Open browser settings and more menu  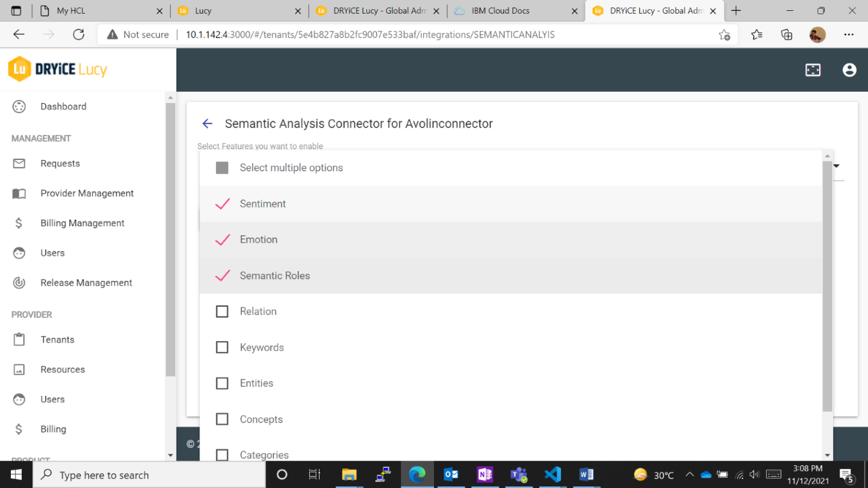pos(849,35)
